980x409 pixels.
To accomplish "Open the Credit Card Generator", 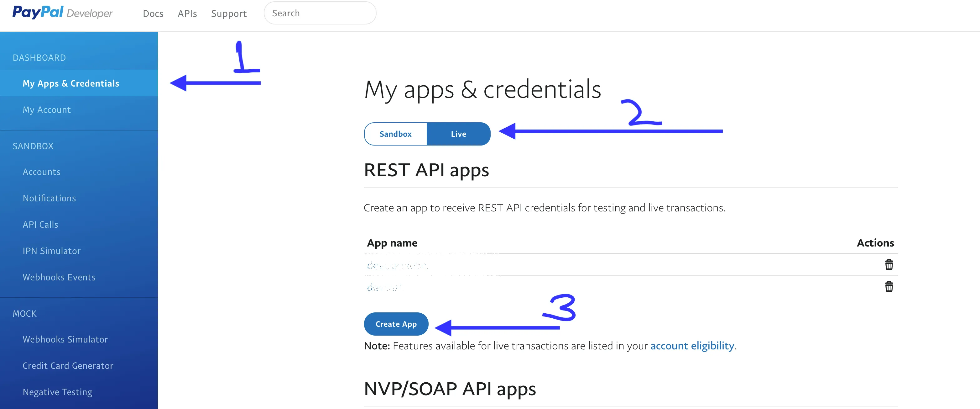I will point(68,366).
